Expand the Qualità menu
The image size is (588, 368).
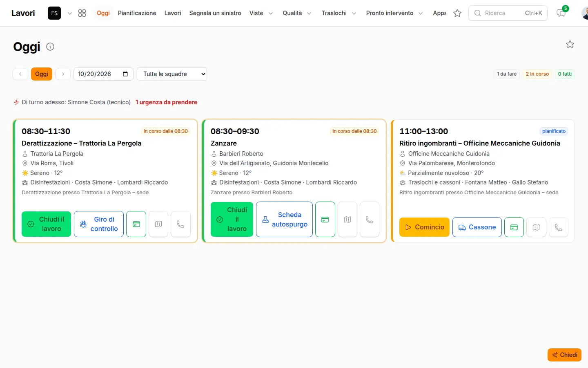pyautogui.click(x=297, y=13)
